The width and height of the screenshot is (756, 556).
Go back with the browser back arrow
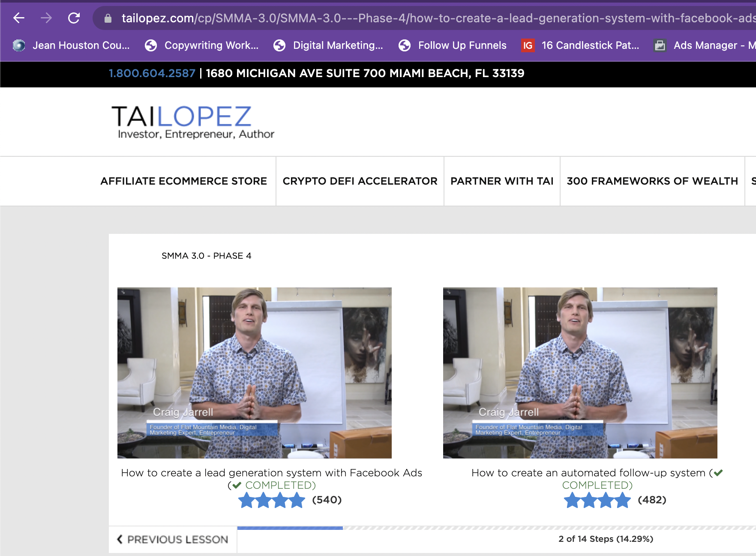click(x=19, y=18)
